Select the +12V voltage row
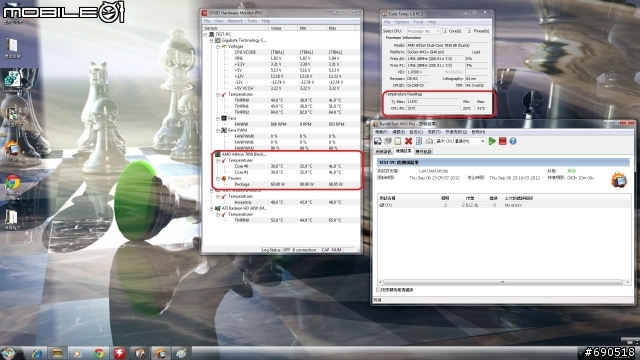 tap(282, 76)
